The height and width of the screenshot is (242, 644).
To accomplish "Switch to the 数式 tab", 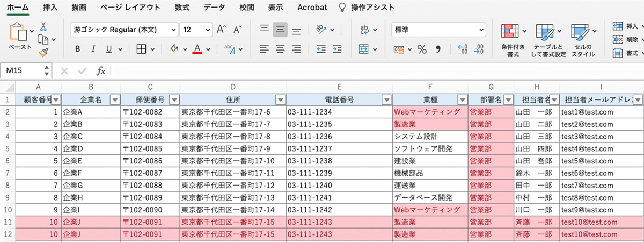I will (x=182, y=8).
